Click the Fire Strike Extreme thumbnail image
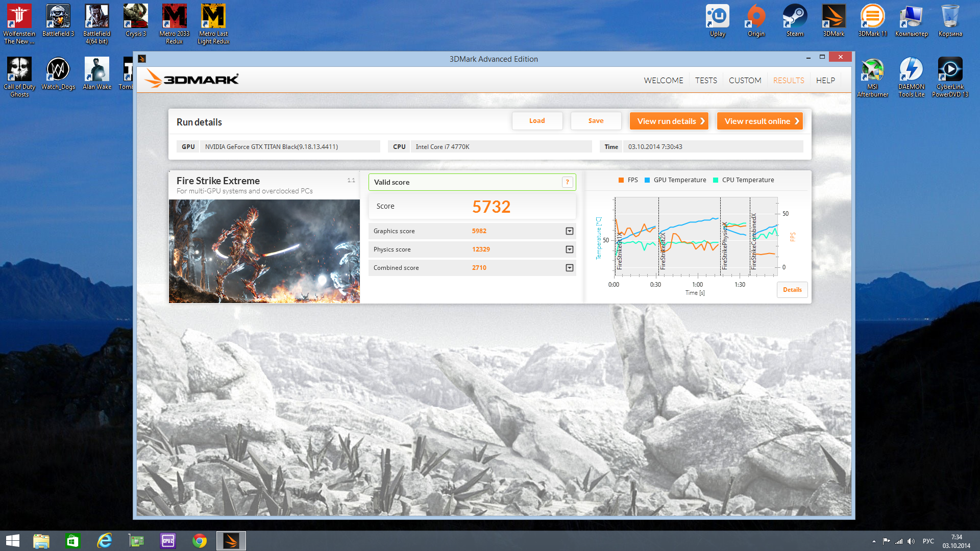The width and height of the screenshot is (980, 551). tap(264, 251)
